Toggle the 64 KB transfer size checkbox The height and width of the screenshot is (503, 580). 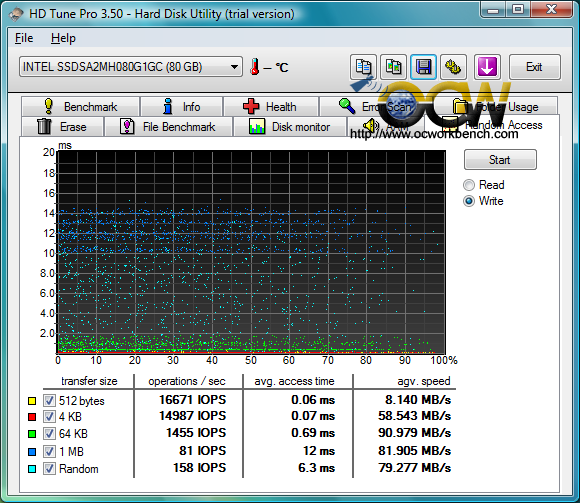[x=49, y=433]
